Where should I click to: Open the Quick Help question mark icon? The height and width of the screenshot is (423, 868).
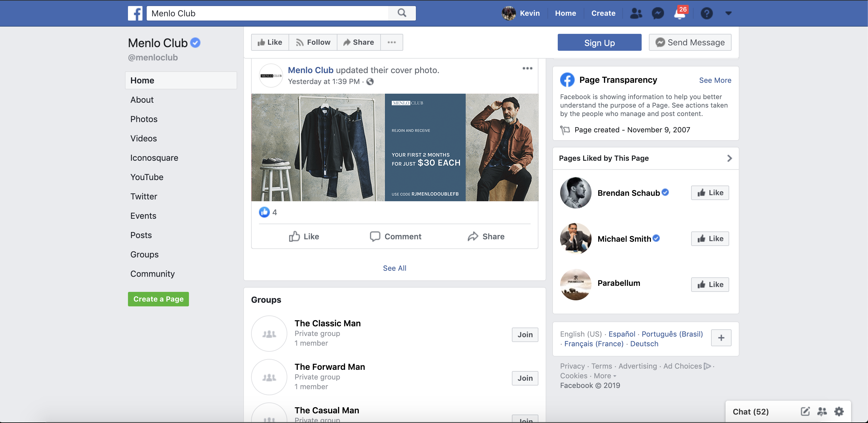click(x=707, y=13)
